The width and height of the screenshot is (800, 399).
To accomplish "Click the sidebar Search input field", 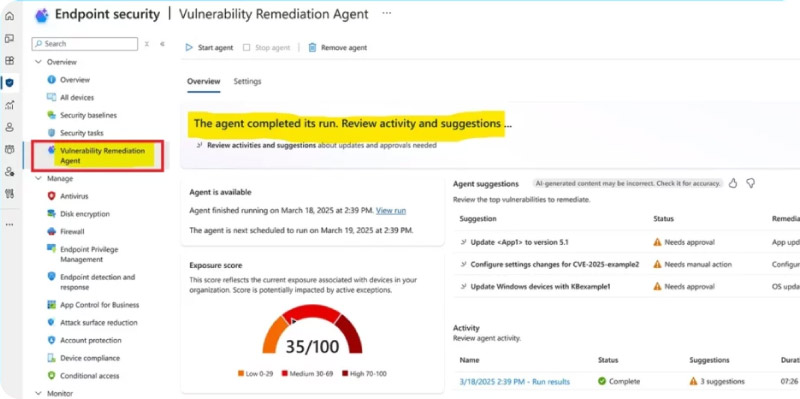I will tap(85, 44).
